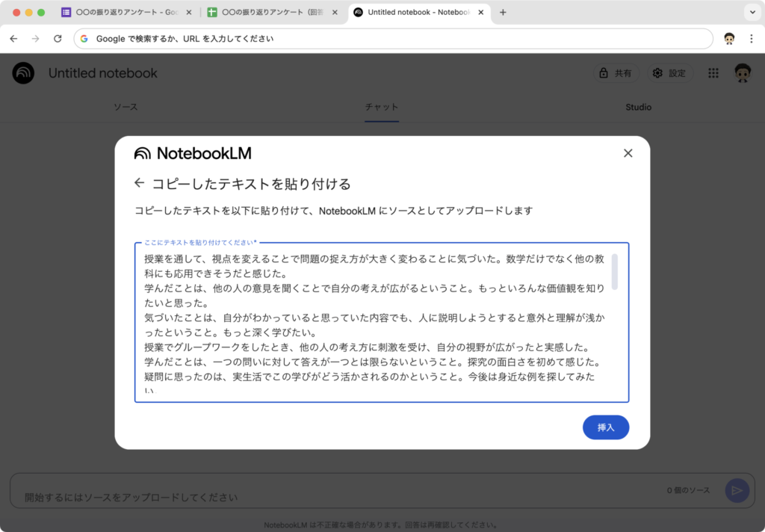
Task: Switch to the チャット tab
Action: [x=382, y=107]
